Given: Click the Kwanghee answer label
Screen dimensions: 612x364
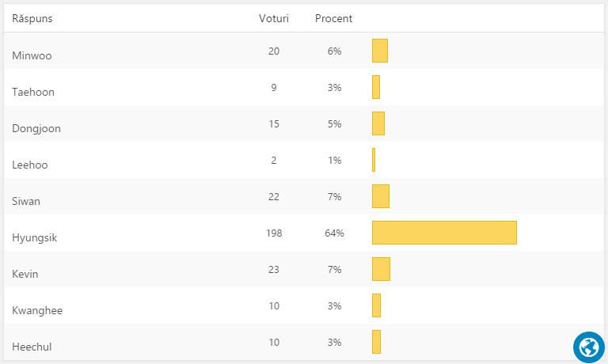Looking at the screenshot, I should point(37,310).
